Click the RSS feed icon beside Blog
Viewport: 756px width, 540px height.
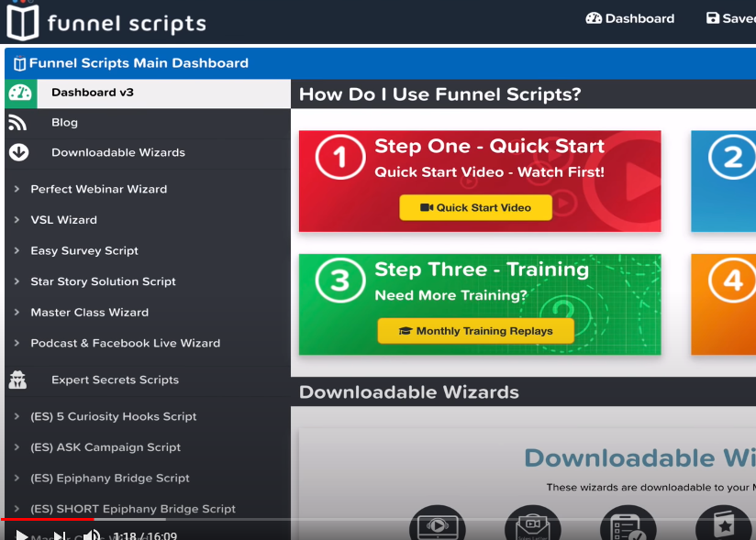coord(17,122)
